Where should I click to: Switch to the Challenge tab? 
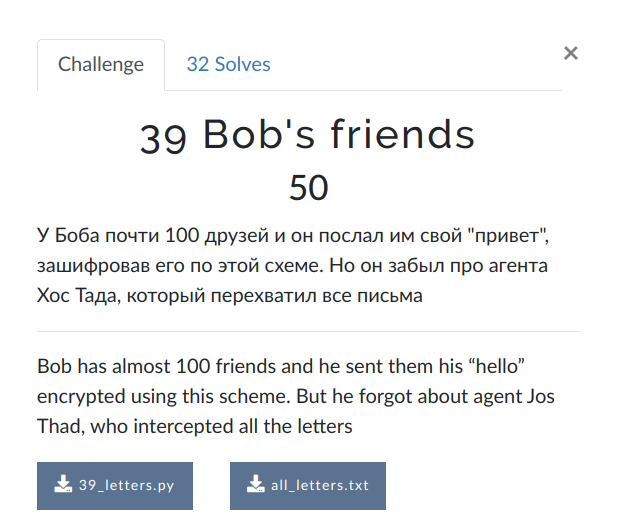point(101,65)
